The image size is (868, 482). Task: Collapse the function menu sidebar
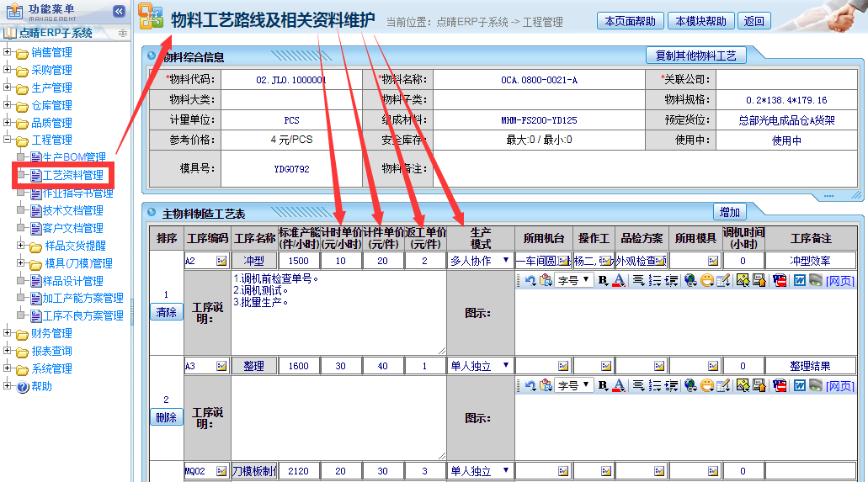(119, 11)
